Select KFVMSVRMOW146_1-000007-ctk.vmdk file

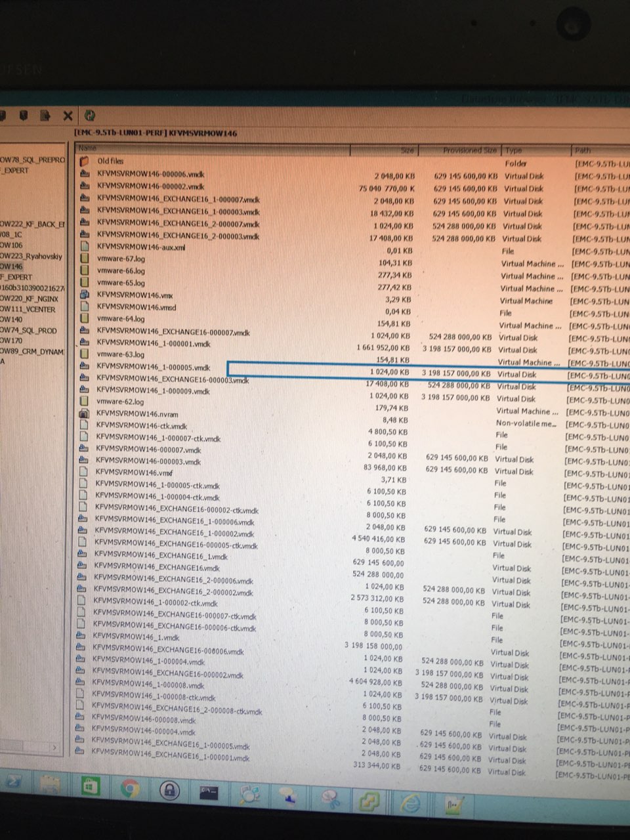point(158,438)
